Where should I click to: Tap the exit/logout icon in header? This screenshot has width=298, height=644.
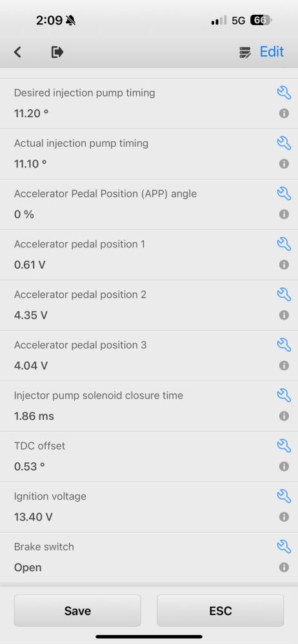[57, 52]
